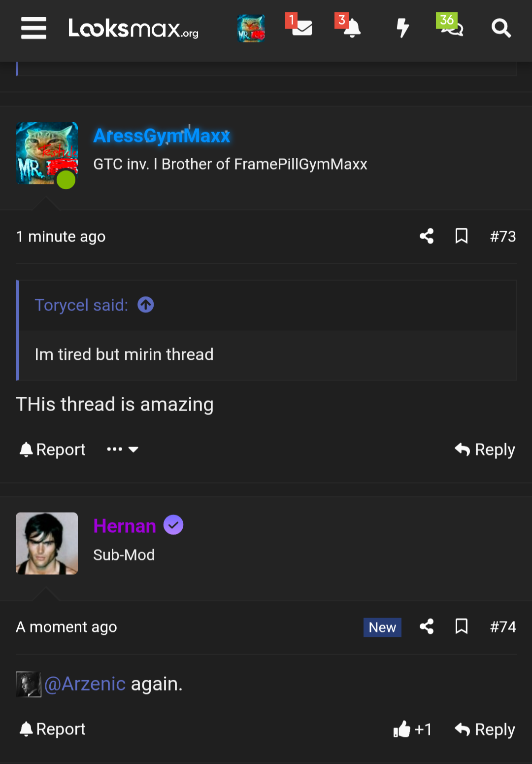Open the inbox with 1 unread message
532x764 pixels.
301,28
